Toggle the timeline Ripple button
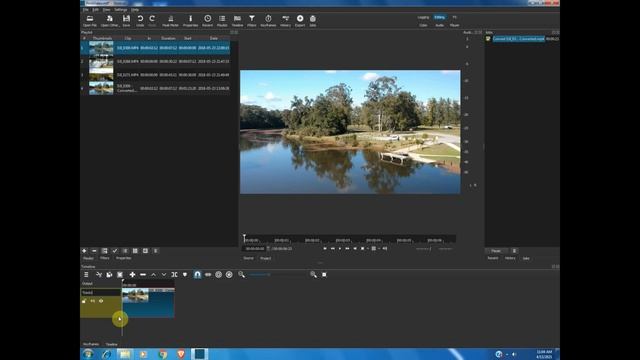640x360 pixels. tap(218, 275)
